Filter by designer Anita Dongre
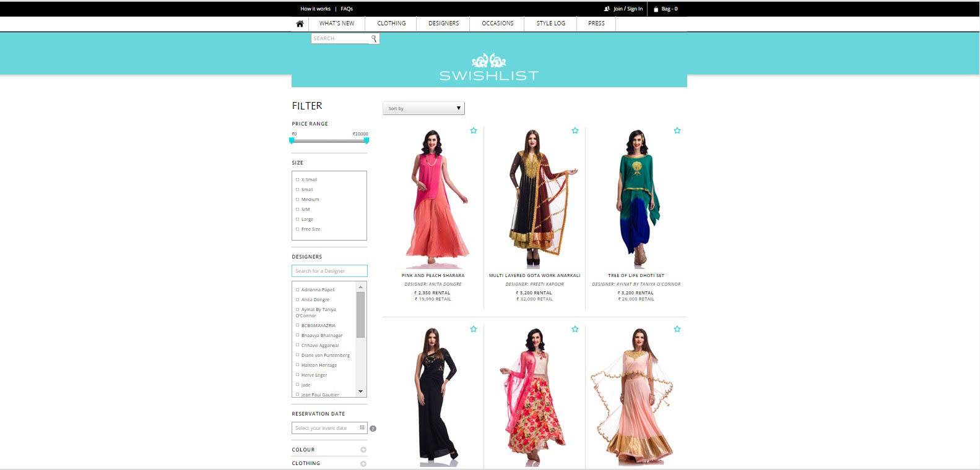Image resolution: width=980 pixels, height=470 pixels. click(x=297, y=299)
